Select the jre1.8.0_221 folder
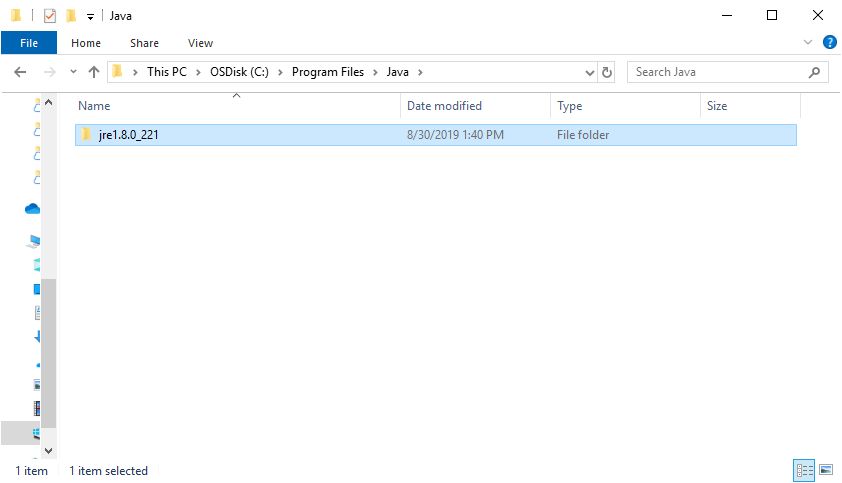Screen dimensions: 842x483 (x=128, y=135)
